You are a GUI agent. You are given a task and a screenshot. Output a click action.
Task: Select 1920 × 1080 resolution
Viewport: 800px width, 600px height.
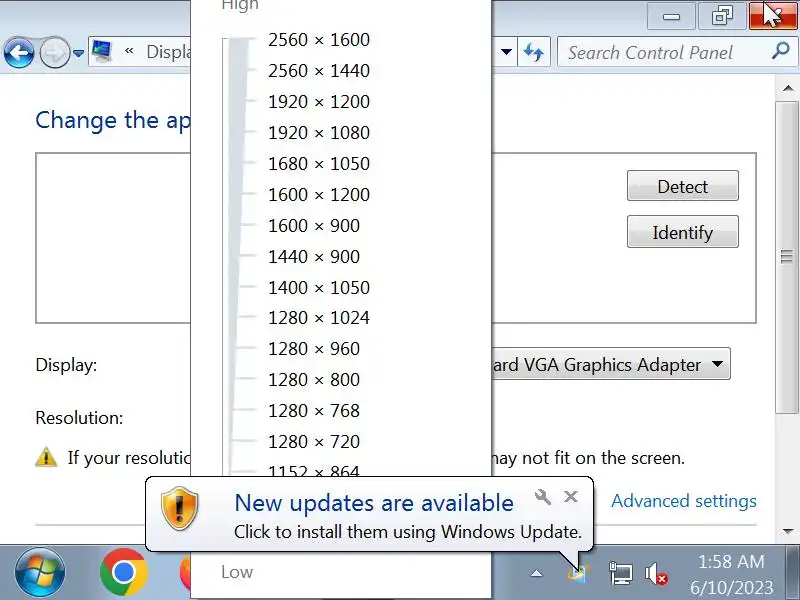319,133
